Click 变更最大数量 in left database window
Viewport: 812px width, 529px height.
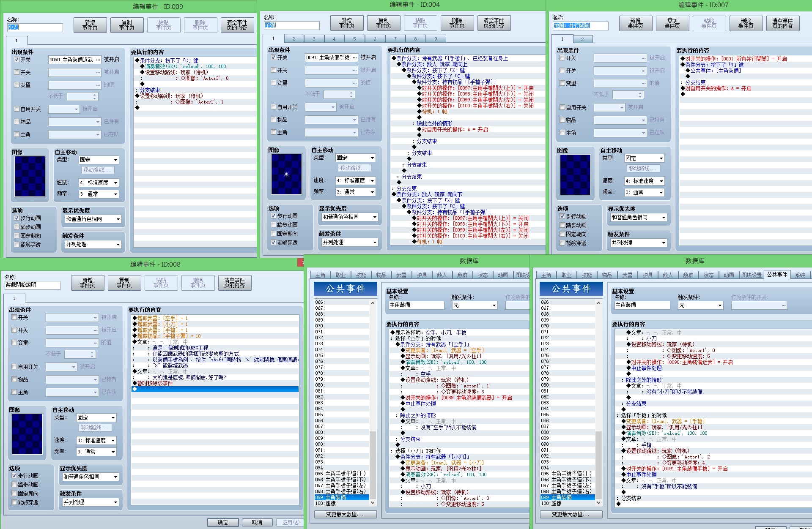pos(345,515)
